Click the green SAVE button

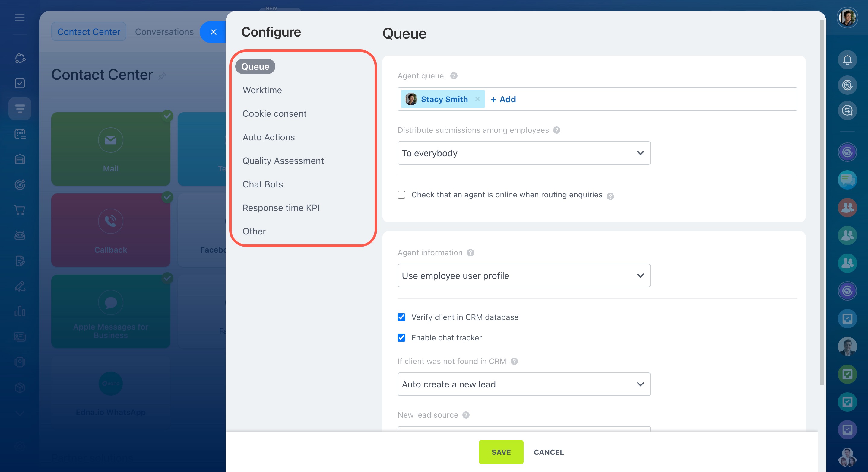point(501,452)
